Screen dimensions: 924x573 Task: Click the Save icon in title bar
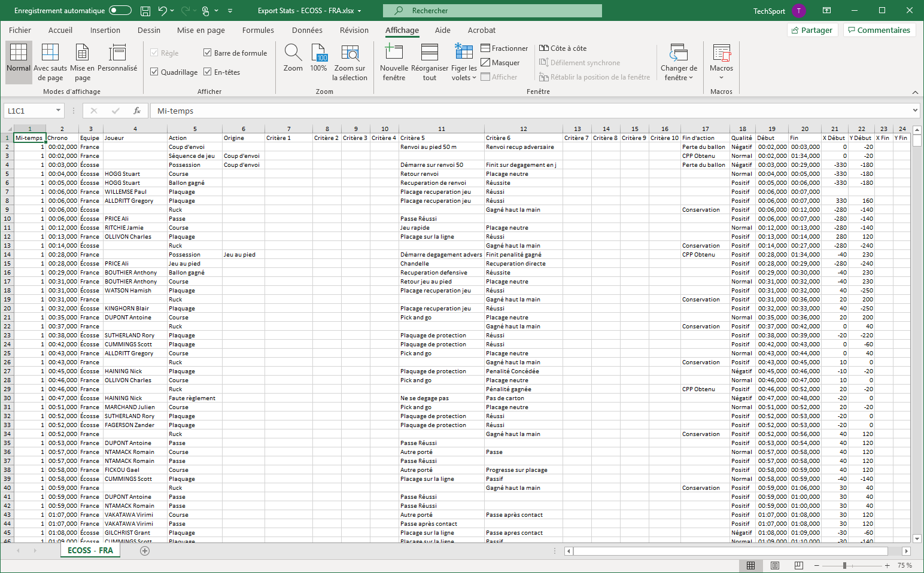145,11
